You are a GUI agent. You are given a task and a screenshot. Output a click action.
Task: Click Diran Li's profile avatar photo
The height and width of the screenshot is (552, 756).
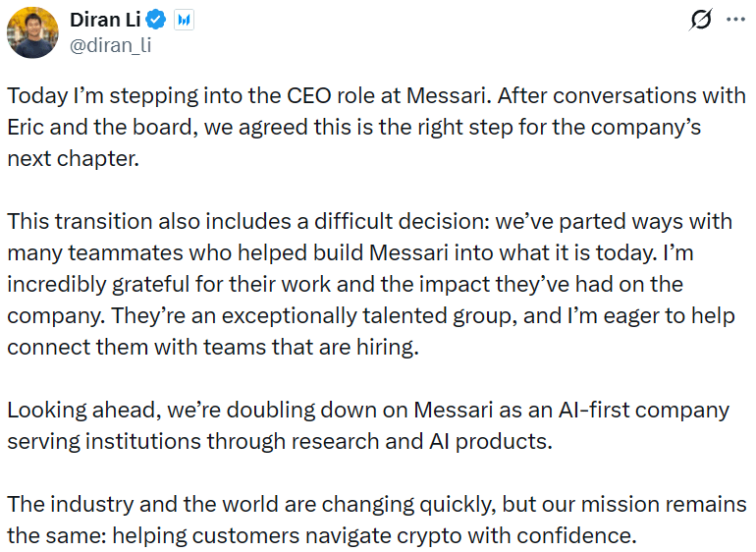tap(32, 32)
